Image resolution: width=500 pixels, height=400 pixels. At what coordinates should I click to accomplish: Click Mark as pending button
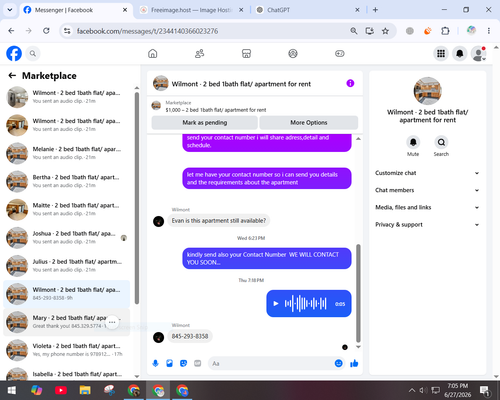tap(205, 122)
